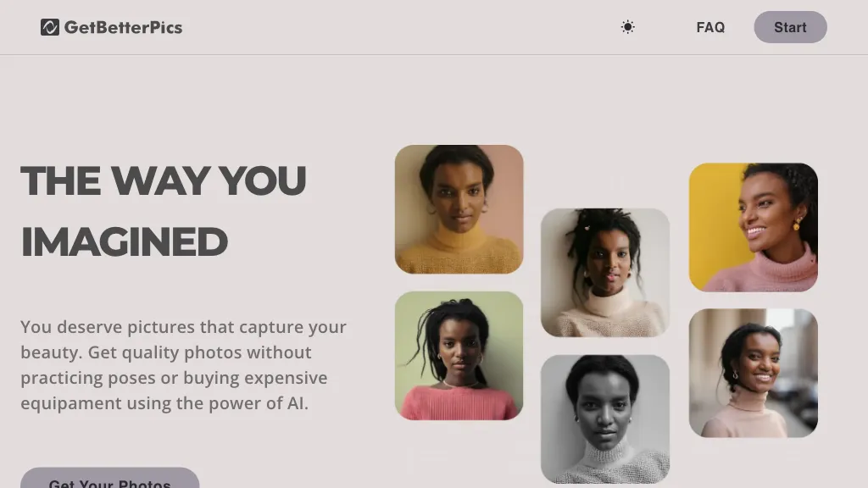Click "beauty. Get quality photos without" line
This screenshot has height=488, width=868.
pos(165,352)
